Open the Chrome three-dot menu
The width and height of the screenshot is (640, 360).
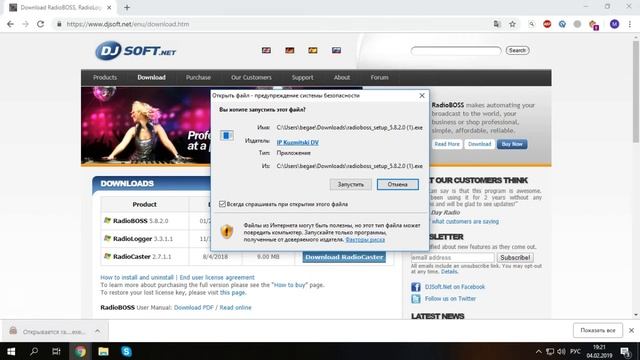tap(630, 24)
